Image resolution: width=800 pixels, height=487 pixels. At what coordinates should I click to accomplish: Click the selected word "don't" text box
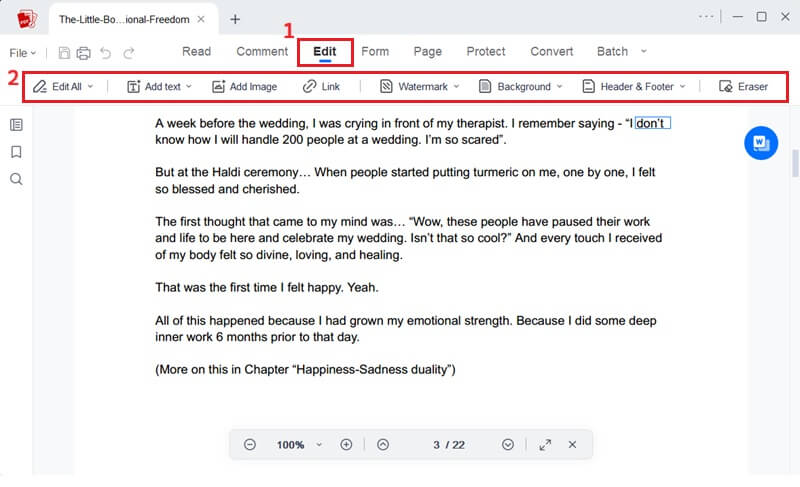(653, 123)
